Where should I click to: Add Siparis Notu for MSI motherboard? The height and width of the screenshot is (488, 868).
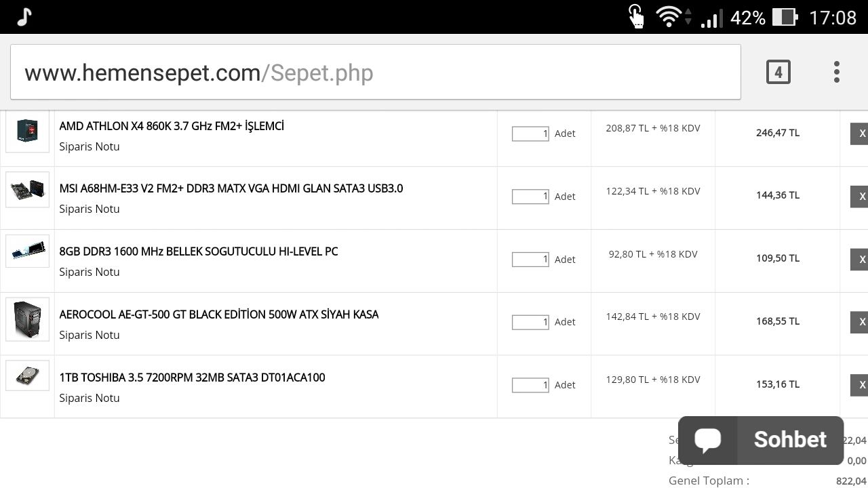pos(90,209)
